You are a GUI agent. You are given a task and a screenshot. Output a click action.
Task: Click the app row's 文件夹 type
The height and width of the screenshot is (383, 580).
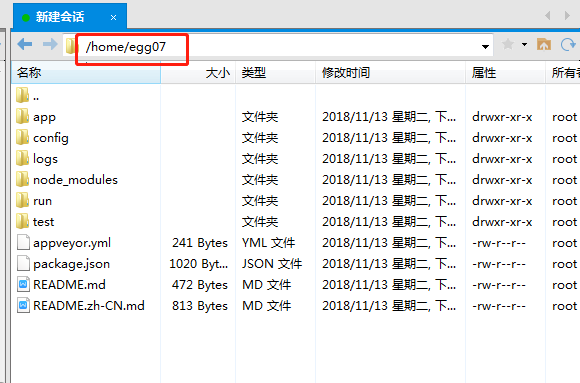260,117
